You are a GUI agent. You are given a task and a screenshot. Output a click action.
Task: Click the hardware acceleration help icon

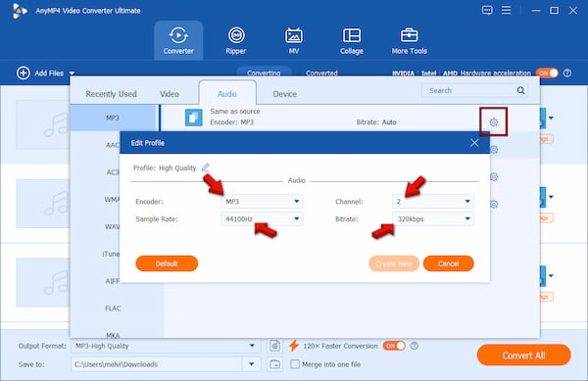[x=567, y=73]
